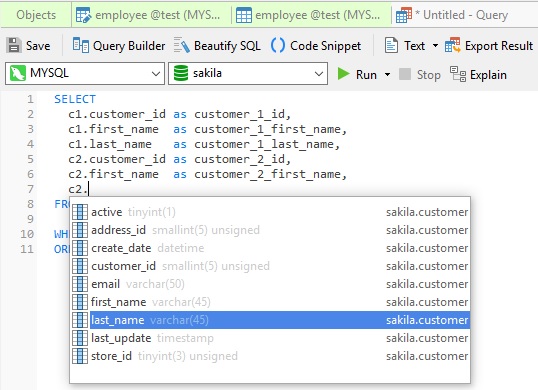This screenshot has height=390, width=538.
Task: Choose customer_id in the suggestion popup
Action: (270, 266)
